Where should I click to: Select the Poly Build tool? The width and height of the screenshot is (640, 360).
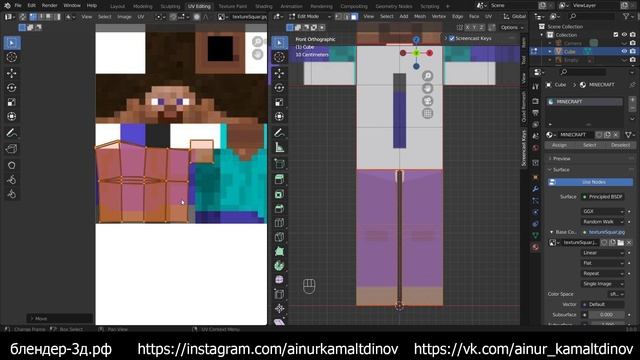[280, 252]
